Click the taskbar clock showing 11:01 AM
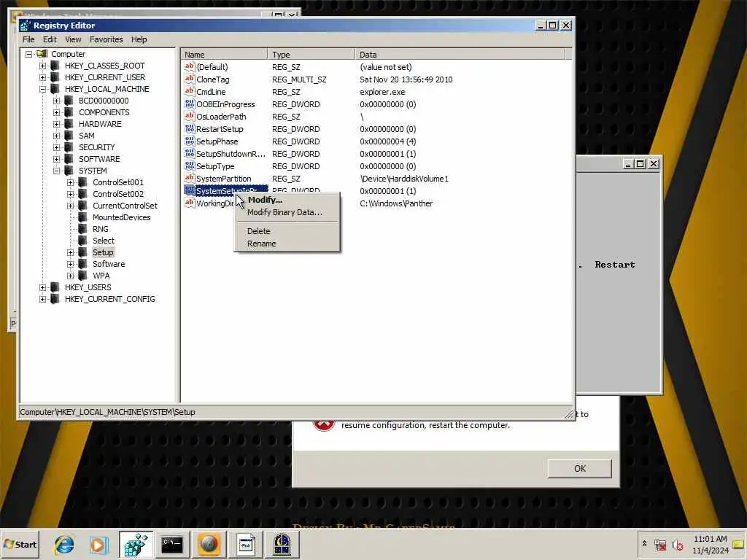This screenshot has height=560, width=747. [x=711, y=545]
